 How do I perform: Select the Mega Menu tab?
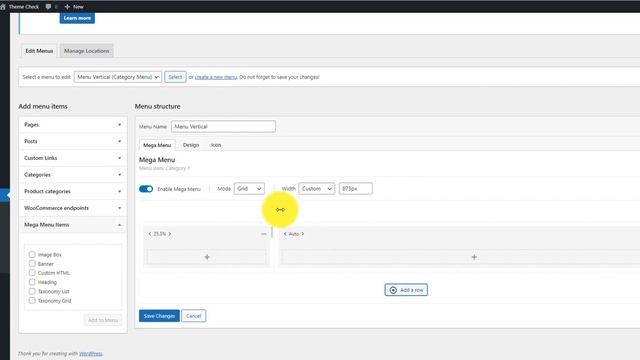click(x=157, y=145)
